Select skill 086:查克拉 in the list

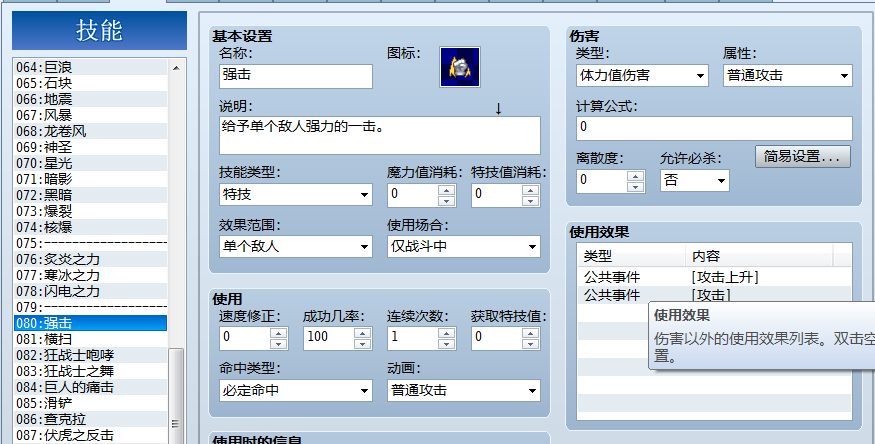[90, 419]
